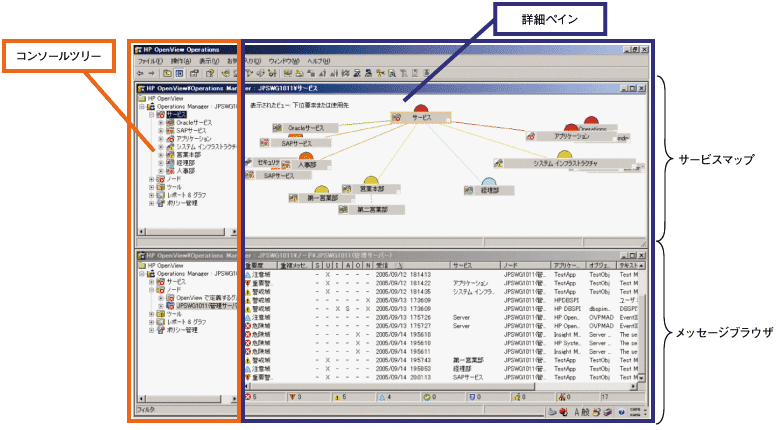Screen dimensions: 780x430
Task: Open the ヘルプ(H) menu
Action: coord(318,61)
